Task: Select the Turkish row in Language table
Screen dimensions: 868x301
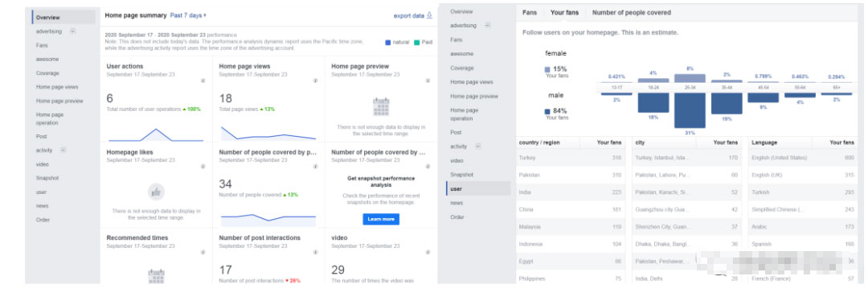Action: [803, 192]
